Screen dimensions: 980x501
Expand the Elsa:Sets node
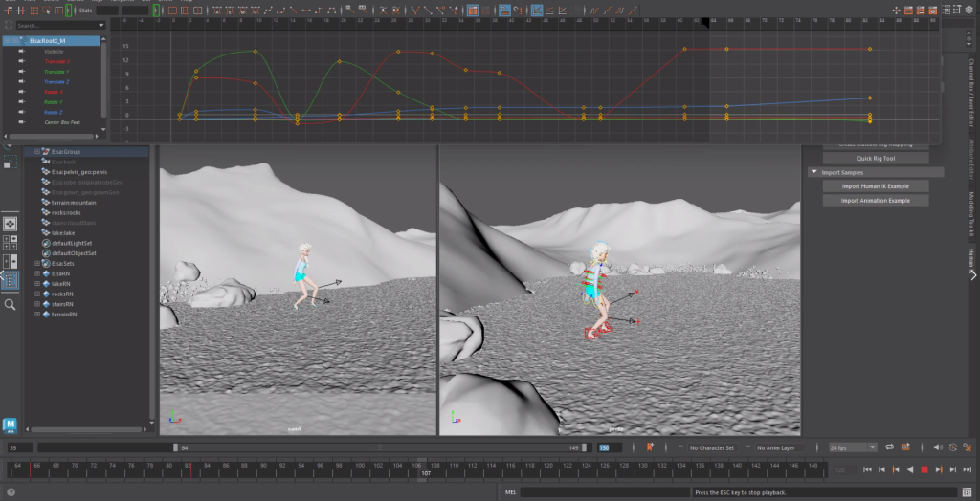[37, 264]
